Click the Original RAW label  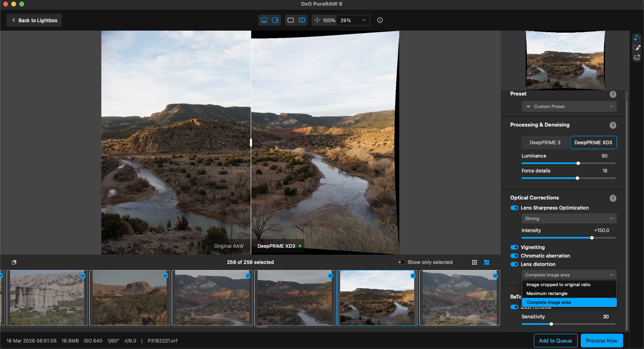(x=229, y=246)
